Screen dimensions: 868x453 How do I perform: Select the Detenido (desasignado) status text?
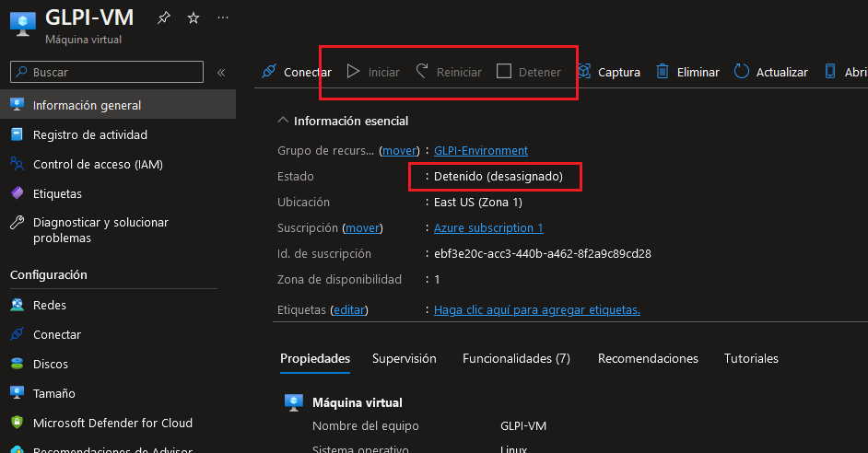pyautogui.click(x=499, y=177)
